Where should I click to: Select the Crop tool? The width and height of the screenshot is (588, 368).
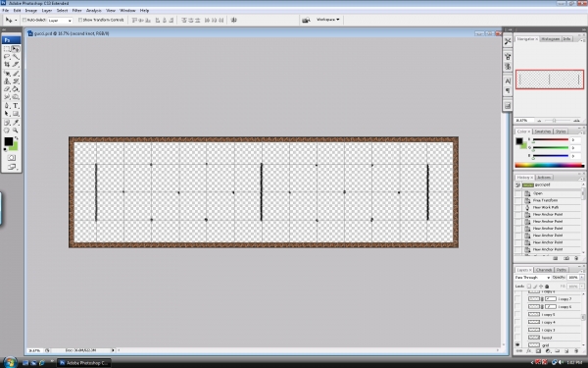point(7,65)
